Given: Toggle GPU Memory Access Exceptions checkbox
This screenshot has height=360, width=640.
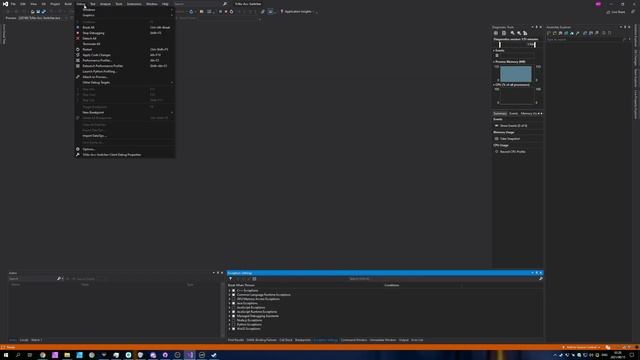Looking at the screenshot, I should click(233, 299).
